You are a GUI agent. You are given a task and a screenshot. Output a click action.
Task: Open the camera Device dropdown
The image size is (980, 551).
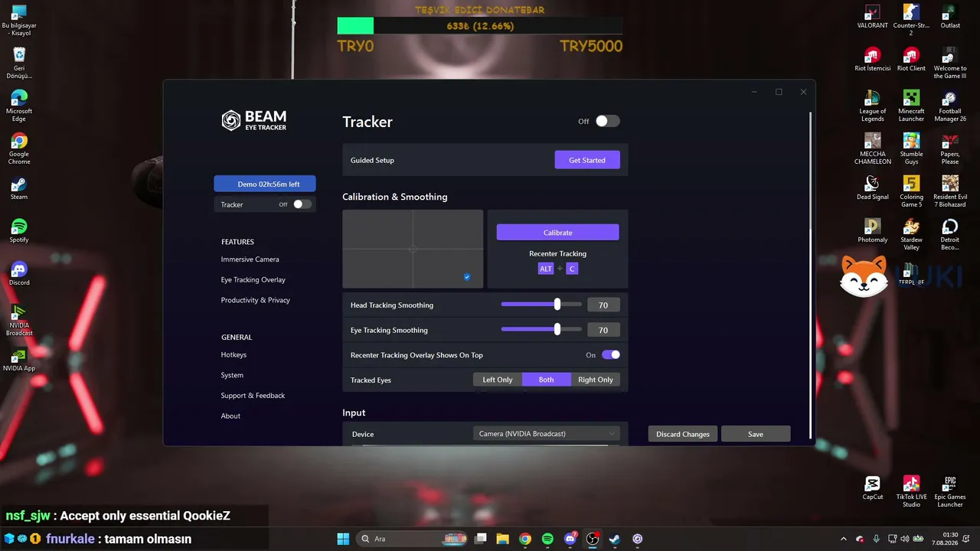pyautogui.click(x=547, y=434)
